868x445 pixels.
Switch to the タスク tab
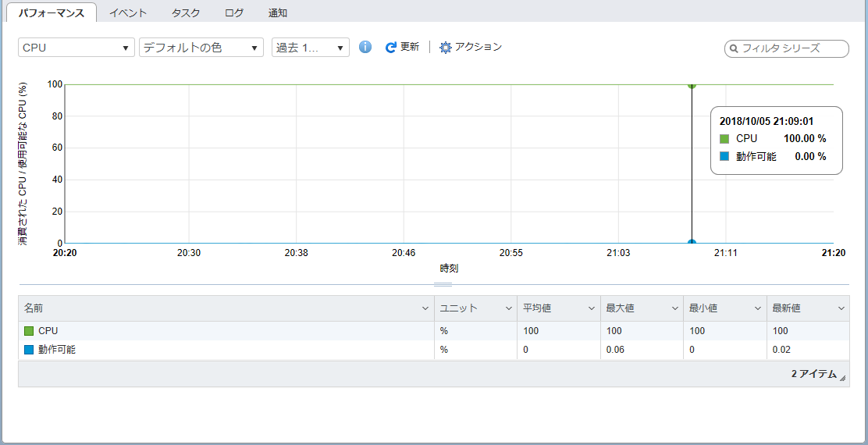coord(185,12)
